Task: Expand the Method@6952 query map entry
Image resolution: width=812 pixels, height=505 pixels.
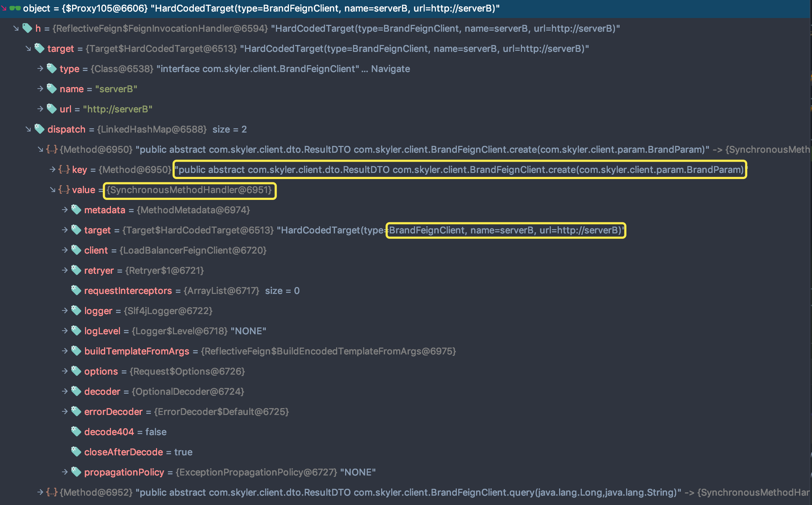Action: pyautogui.click(x=40, y=492)
